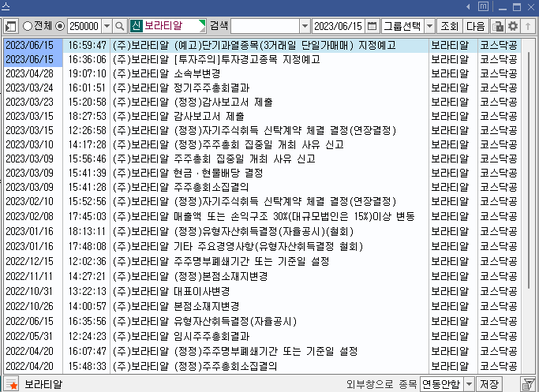Image resolution: width=539 pixels, height=392 pixels.
Task: Select the 12:26:58 자기주식취득 신탁계약 row
Action: 263,131
